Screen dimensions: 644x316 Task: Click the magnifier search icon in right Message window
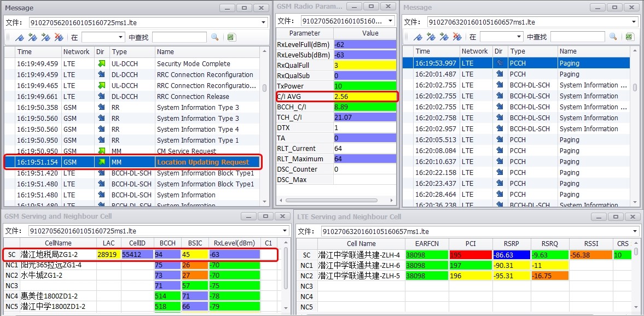pyautogui.click(x=613, y=37)
